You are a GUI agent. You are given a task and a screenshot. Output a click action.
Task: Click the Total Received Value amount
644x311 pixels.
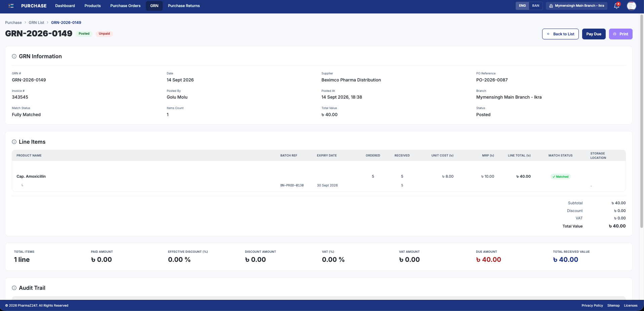click(566, 260)
